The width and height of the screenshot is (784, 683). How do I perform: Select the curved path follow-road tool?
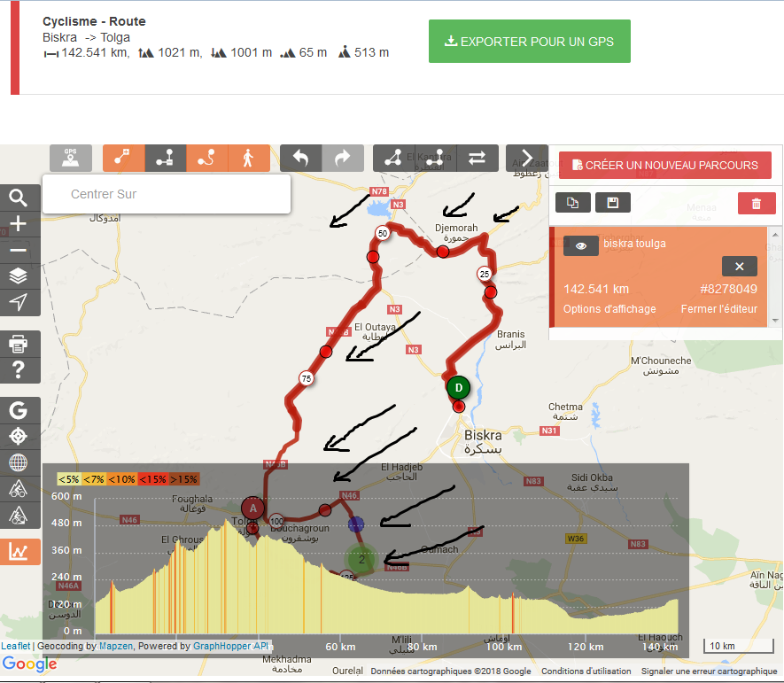coord(207,158)
